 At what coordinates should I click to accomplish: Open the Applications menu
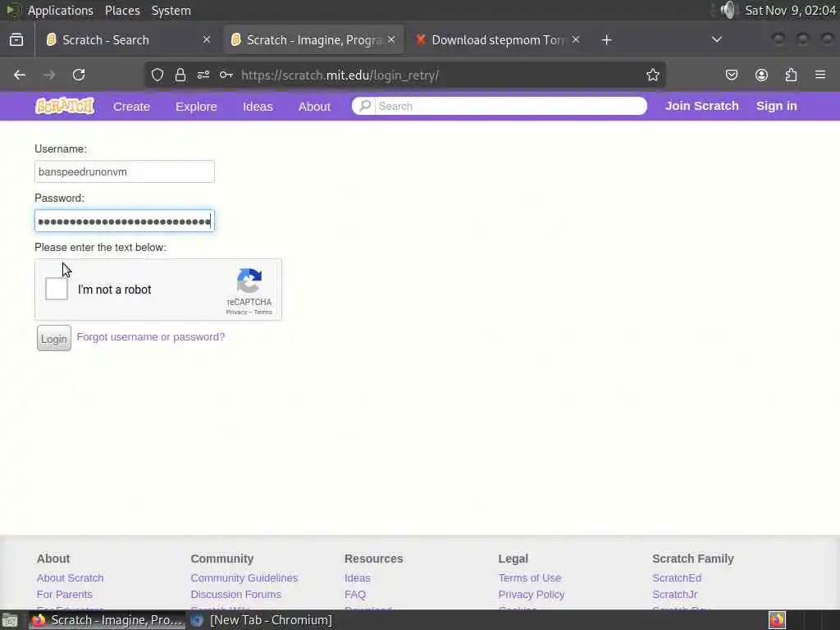(60, 11)
